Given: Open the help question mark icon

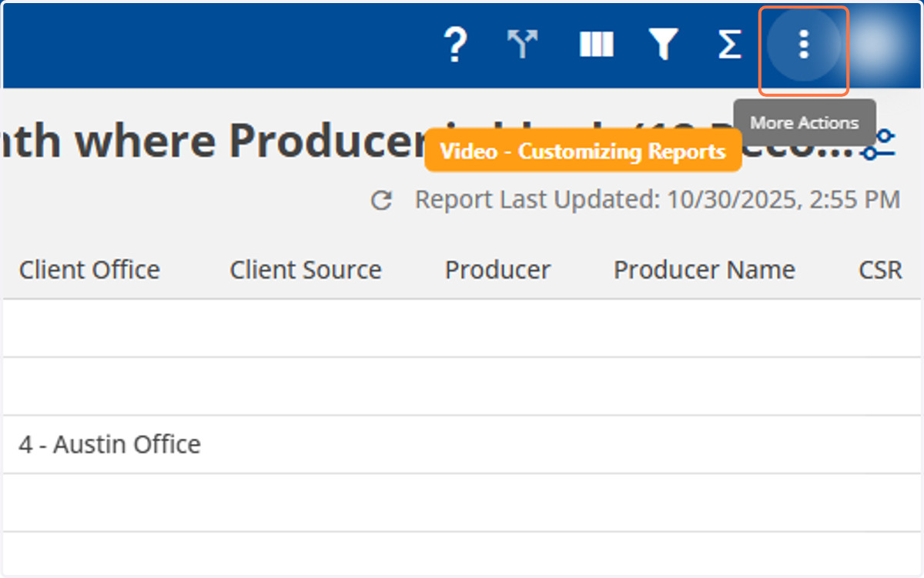Looking at the screenshot, I should 456,45.
